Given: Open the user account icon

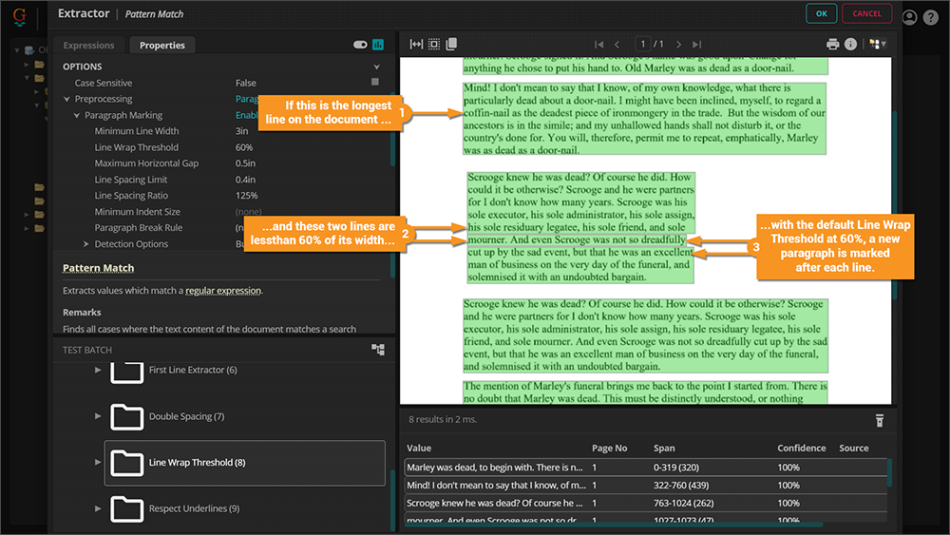Looking at the screenshot, I should 909,17.
